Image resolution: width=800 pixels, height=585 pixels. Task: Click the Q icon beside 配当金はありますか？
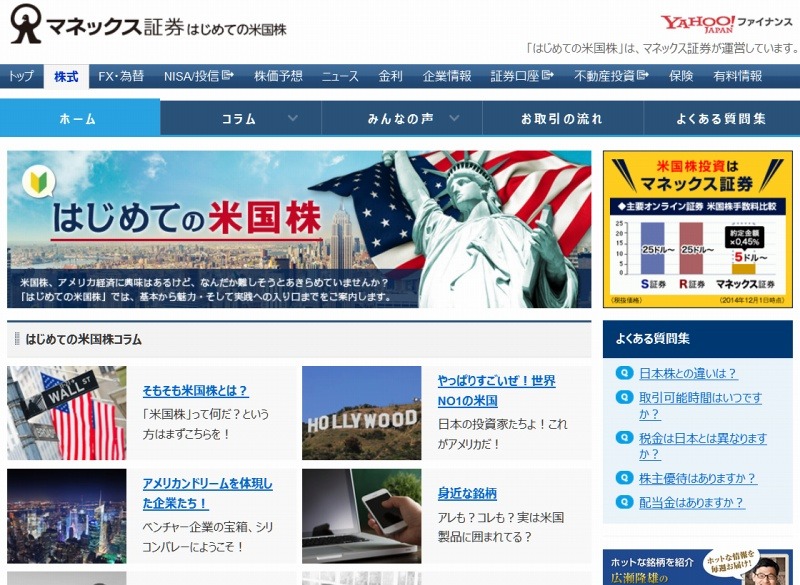624,502
